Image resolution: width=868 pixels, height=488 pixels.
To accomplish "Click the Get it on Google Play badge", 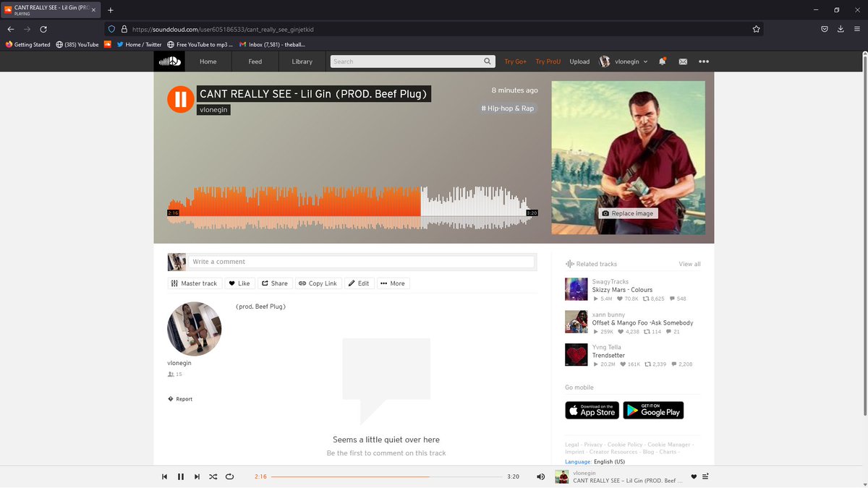I will (653, 410).
